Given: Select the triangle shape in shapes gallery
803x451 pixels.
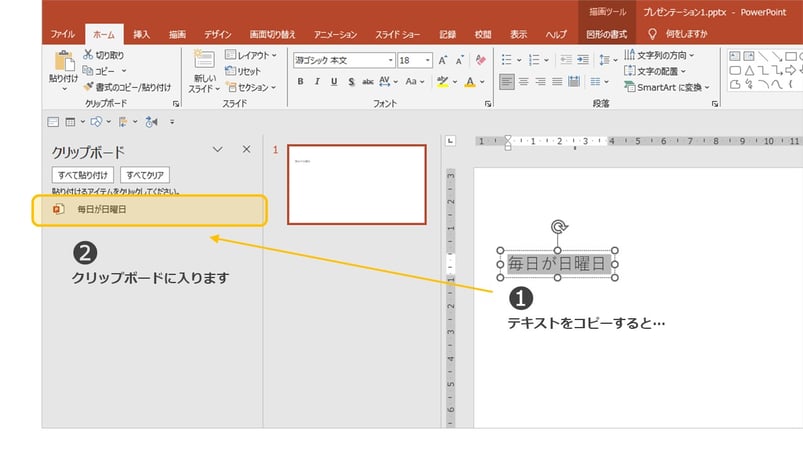Looking at the screenshot, I should pyautogui.click(x=749, y=70).
